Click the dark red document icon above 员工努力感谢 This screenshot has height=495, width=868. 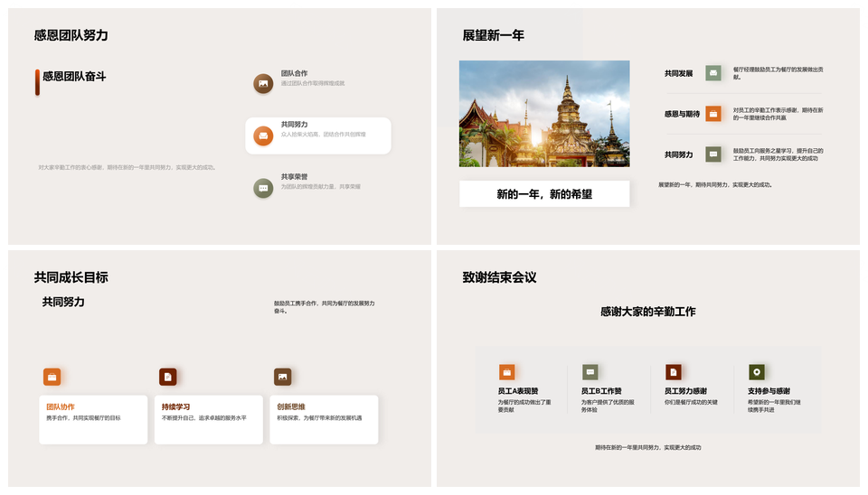pyautogui.click(x=674, y=372)
